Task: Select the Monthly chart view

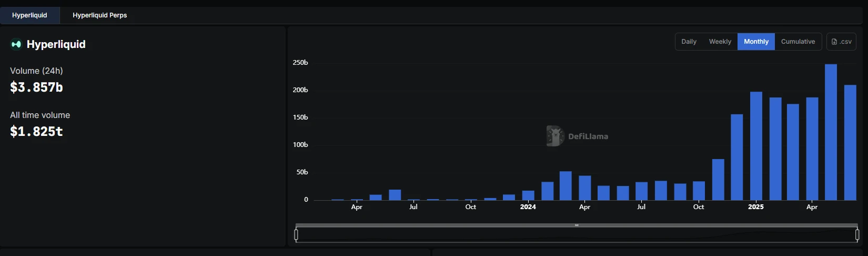Action: tap(756, 42)
